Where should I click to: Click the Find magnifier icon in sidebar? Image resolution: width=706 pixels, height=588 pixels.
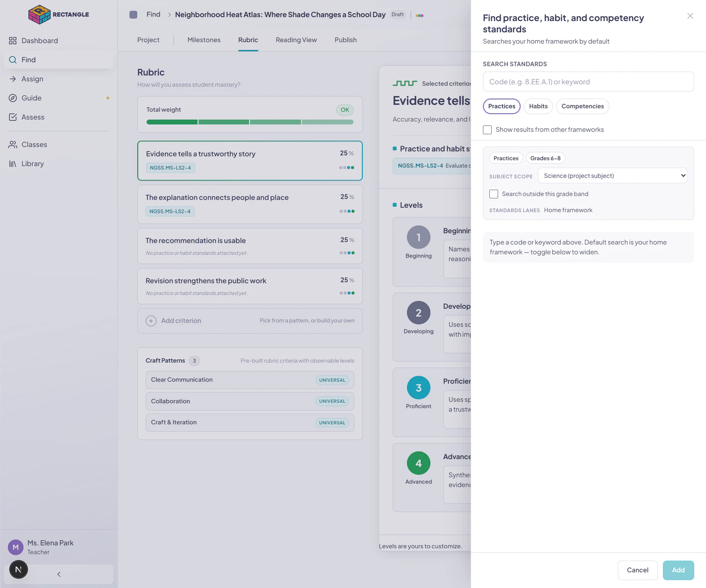(13, 60)
